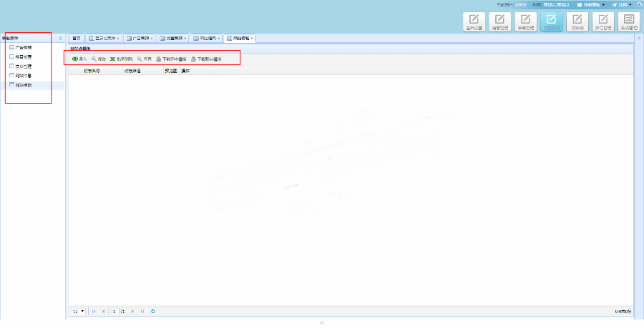The width and height of the screenshot is (644, 328).
Task: Click the green 批量删除 batch delete toolbar button
Action: coord(122,59)
